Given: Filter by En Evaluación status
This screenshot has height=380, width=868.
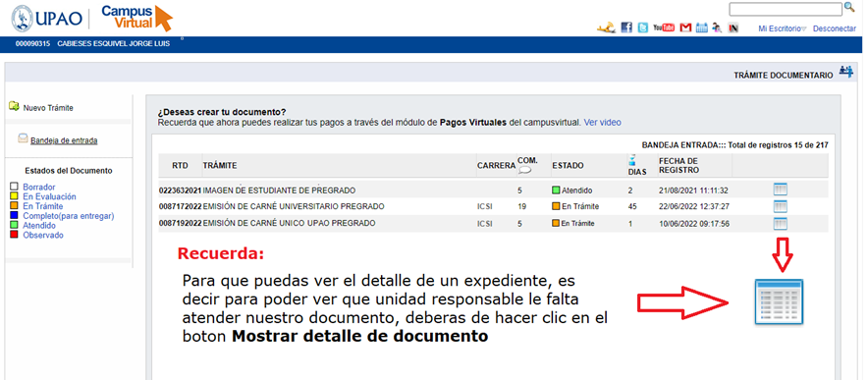Looking at the screenshot, I should tap(49, 196).
